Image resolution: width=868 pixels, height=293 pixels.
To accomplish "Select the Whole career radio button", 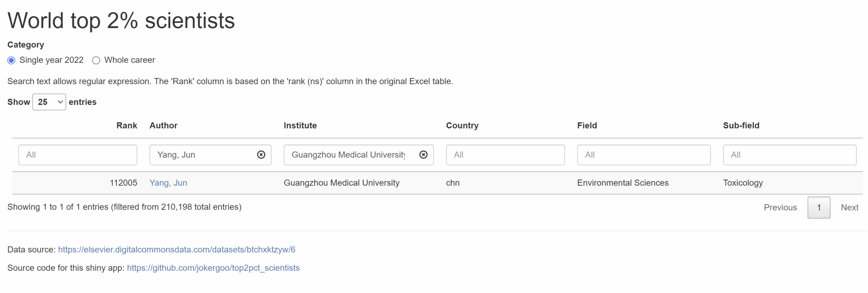I will coord(96,60).
